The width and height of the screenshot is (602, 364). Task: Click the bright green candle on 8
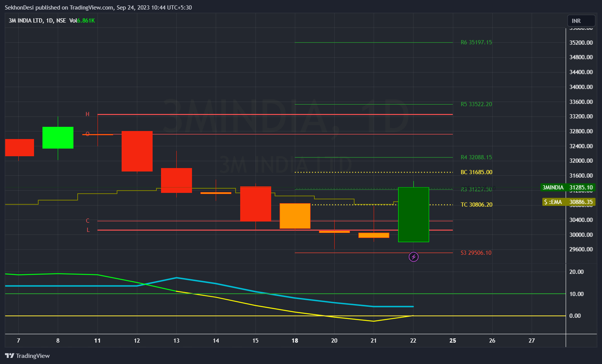pyautogui.click(x=58, y=138)
